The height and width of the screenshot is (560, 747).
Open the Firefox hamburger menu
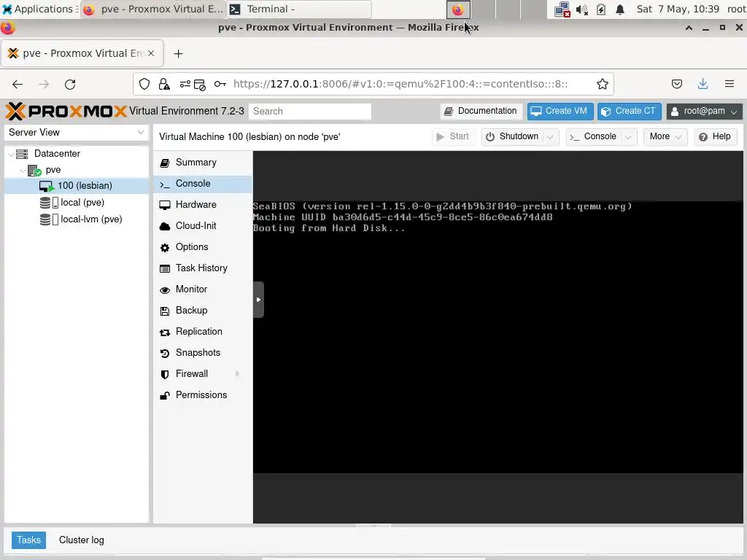[x=729, y=85]
